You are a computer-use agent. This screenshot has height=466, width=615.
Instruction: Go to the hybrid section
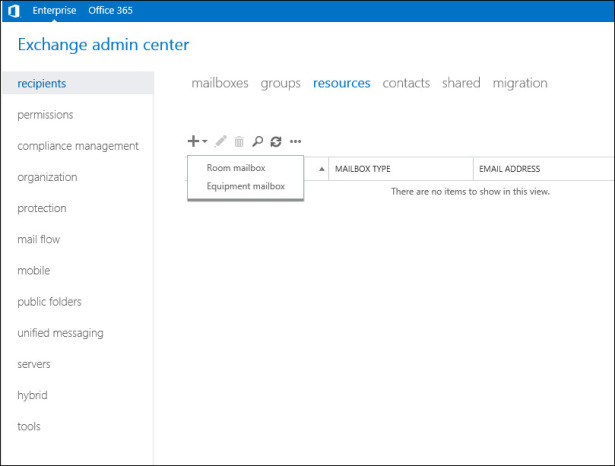tap(32, 395)
